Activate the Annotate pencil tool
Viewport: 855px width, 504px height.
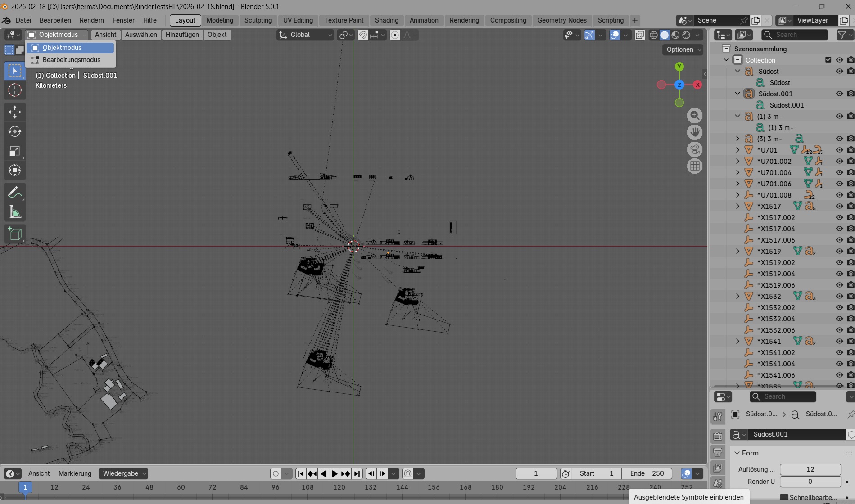(15, 193)
